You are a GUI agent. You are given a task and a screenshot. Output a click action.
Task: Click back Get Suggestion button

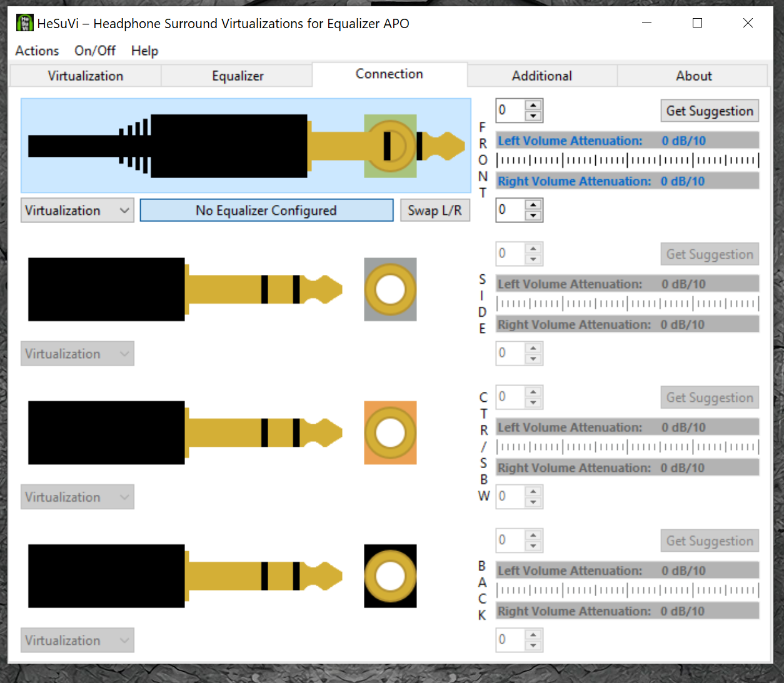click(x=710, y=541)
